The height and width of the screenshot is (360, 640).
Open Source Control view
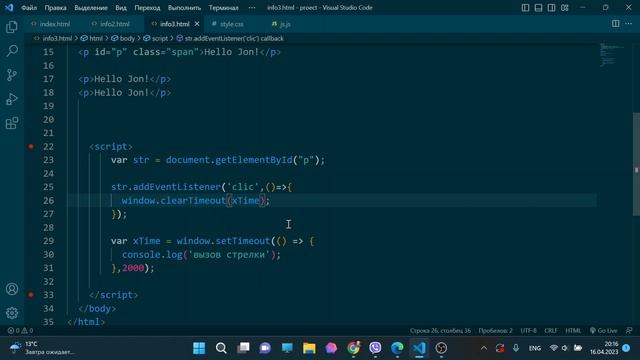12,75
